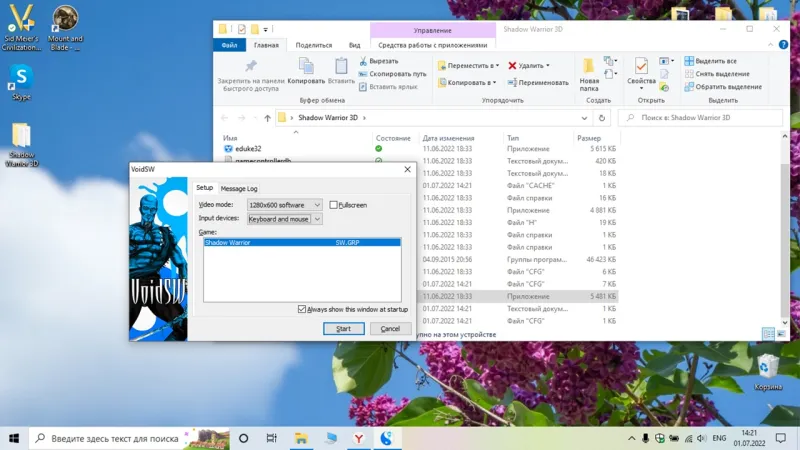Enable the Fullscreen checkbox
The height and width of the screenshot is (450, 800).
[x=334, y=205]
